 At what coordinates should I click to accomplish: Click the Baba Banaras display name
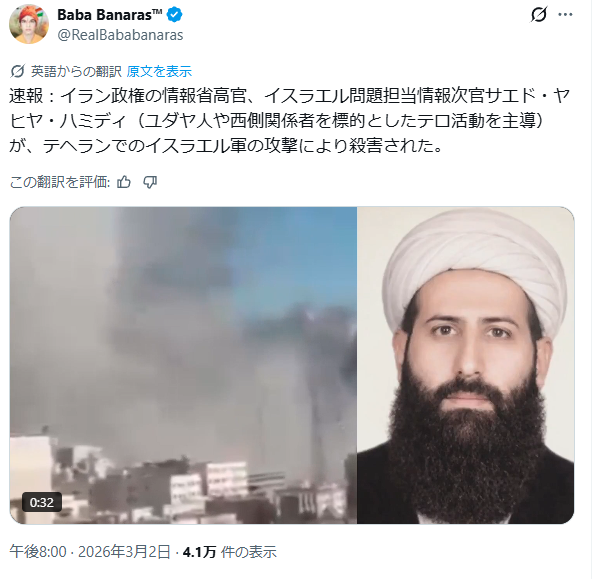point(110,15)
